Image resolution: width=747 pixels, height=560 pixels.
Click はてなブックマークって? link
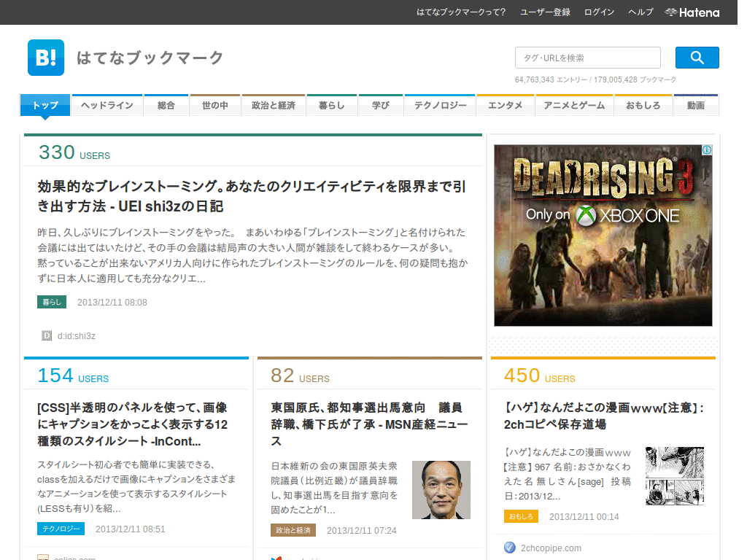coord(461,12)
